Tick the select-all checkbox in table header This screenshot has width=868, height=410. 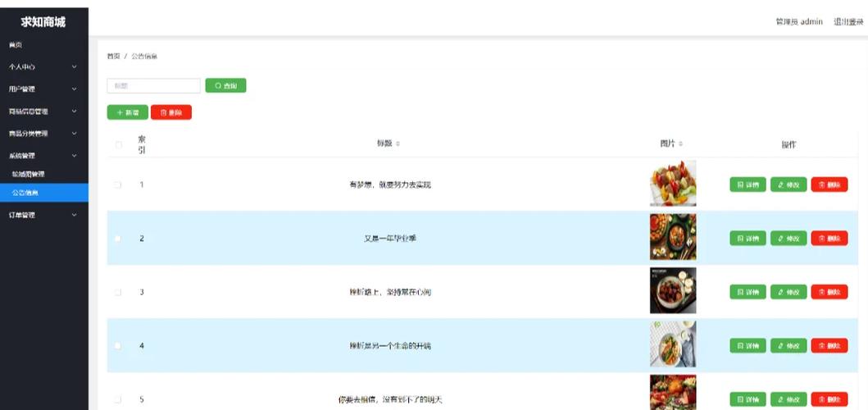118,144
